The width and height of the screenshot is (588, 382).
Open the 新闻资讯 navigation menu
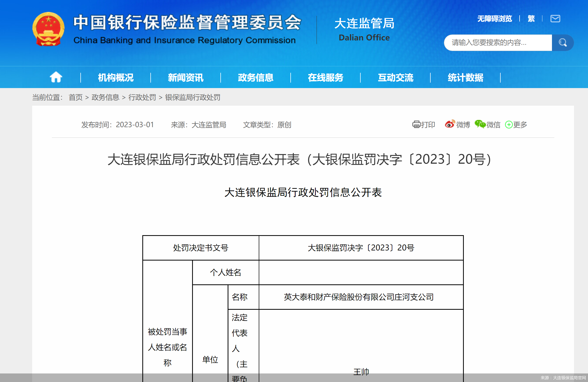[x=185, y=77]
